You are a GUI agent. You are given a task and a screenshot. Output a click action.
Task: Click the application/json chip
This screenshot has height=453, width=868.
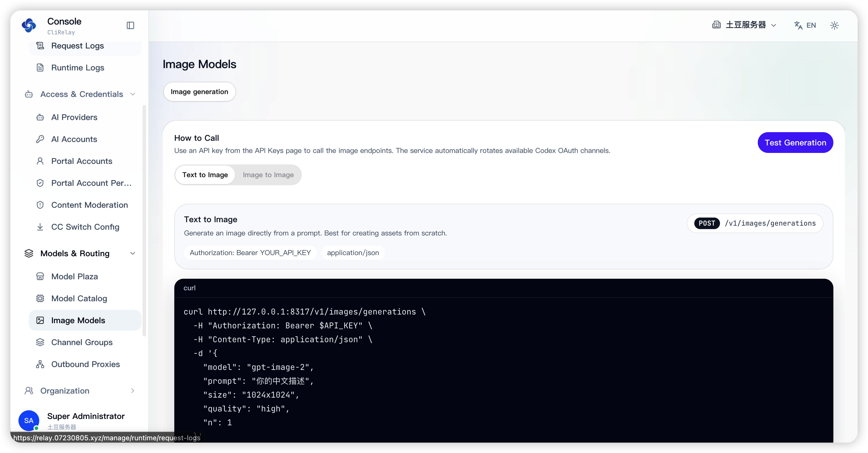tap(353, 252)
